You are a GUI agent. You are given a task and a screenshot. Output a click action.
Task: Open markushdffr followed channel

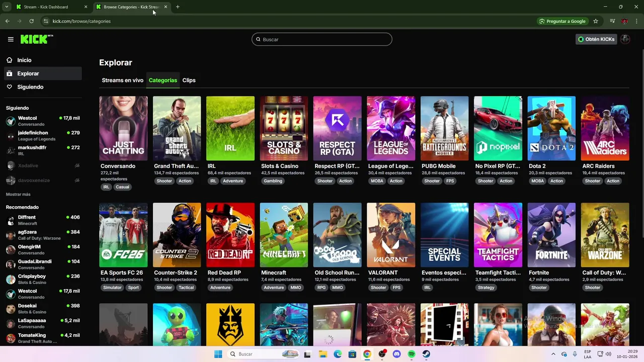click(x=43, y=150)
